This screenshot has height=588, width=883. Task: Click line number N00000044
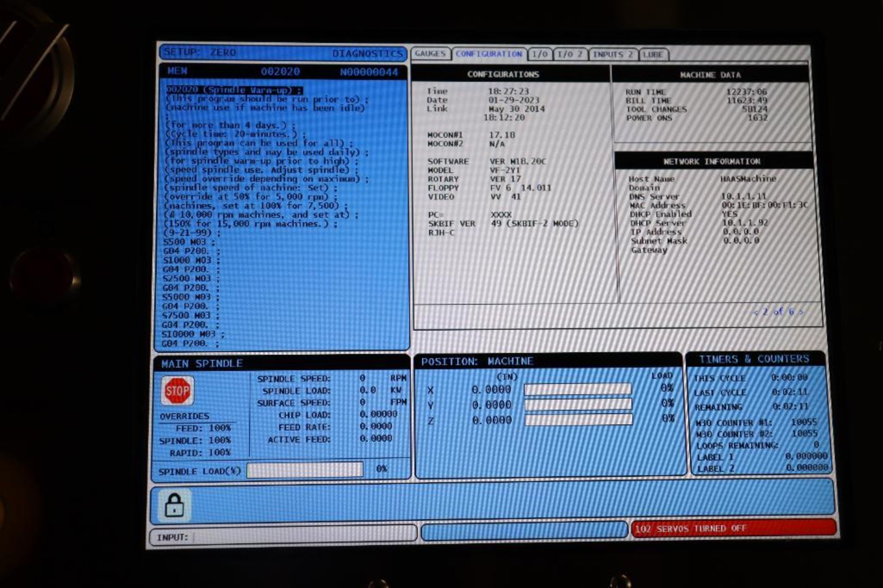369,72
